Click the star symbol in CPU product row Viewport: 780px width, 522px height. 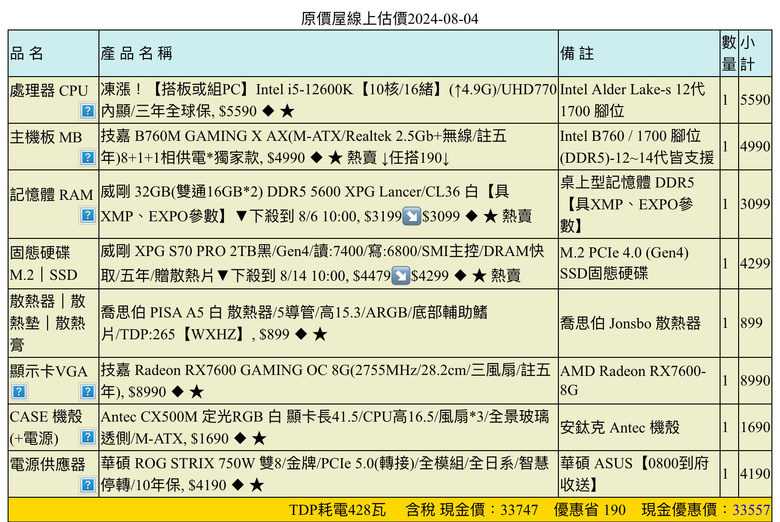coord(287,110)
